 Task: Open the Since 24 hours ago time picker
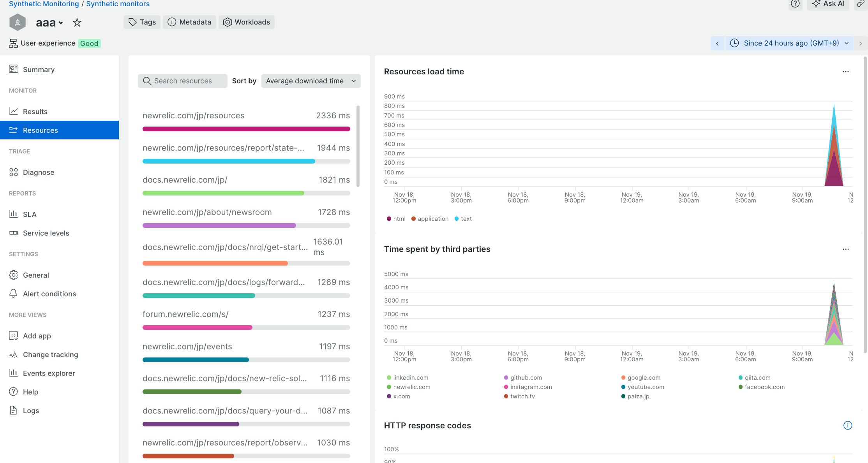point(789,43)
